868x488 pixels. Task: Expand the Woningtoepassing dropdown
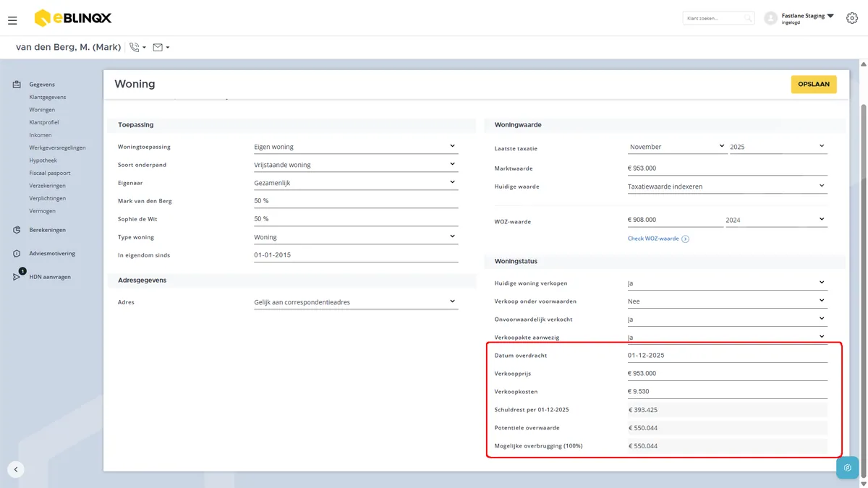click(x=356, y=147)
